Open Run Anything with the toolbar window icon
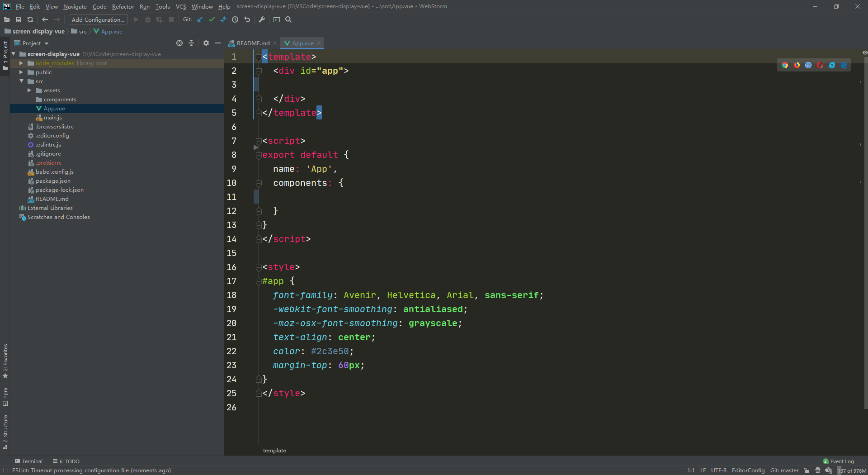Viewport: 868px width, 475px height. (277, 19)
